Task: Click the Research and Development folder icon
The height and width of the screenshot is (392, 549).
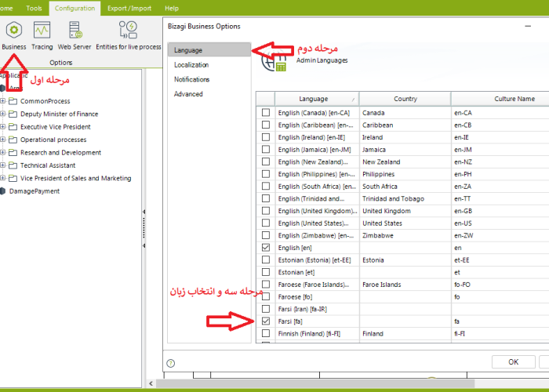Action: pyautogui.click(x=13, y=153)
